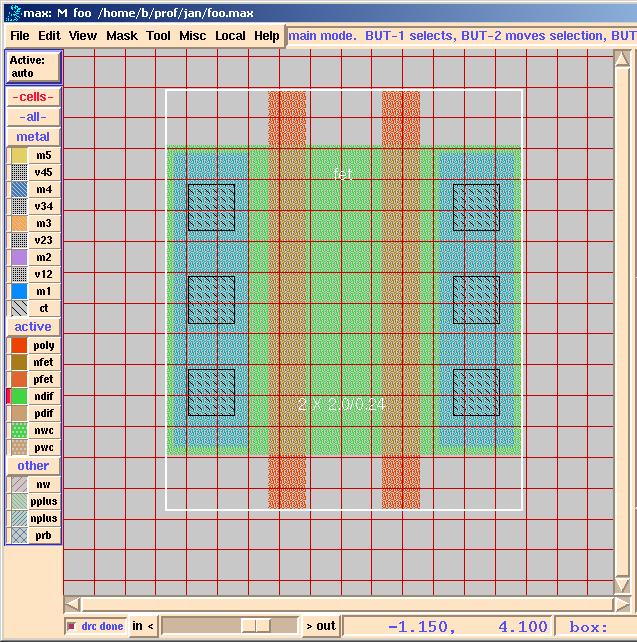This screenshot has height=642, width=637.
Task: Open the Edit menu
Action: [x=49, y=36]
